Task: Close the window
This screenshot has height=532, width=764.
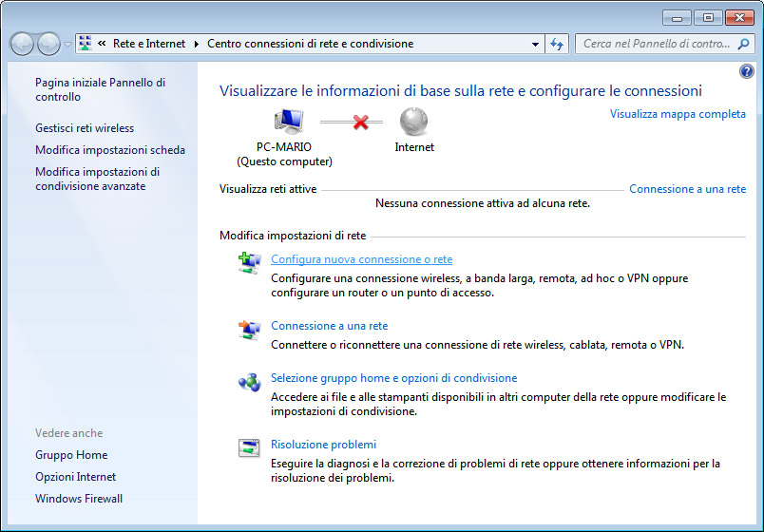Action: coord(739,18)
